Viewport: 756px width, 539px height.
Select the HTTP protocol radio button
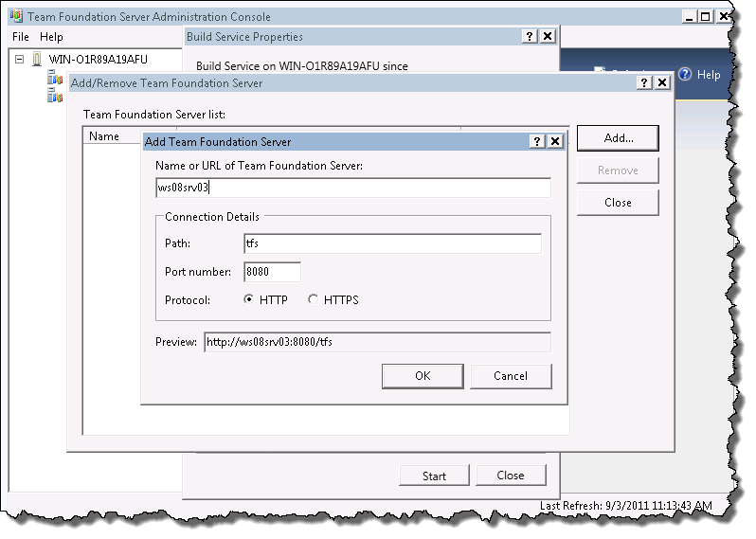[249, 300]
